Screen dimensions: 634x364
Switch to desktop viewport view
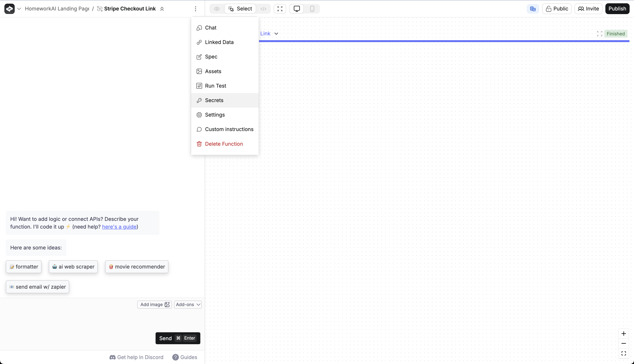(296, 9)
